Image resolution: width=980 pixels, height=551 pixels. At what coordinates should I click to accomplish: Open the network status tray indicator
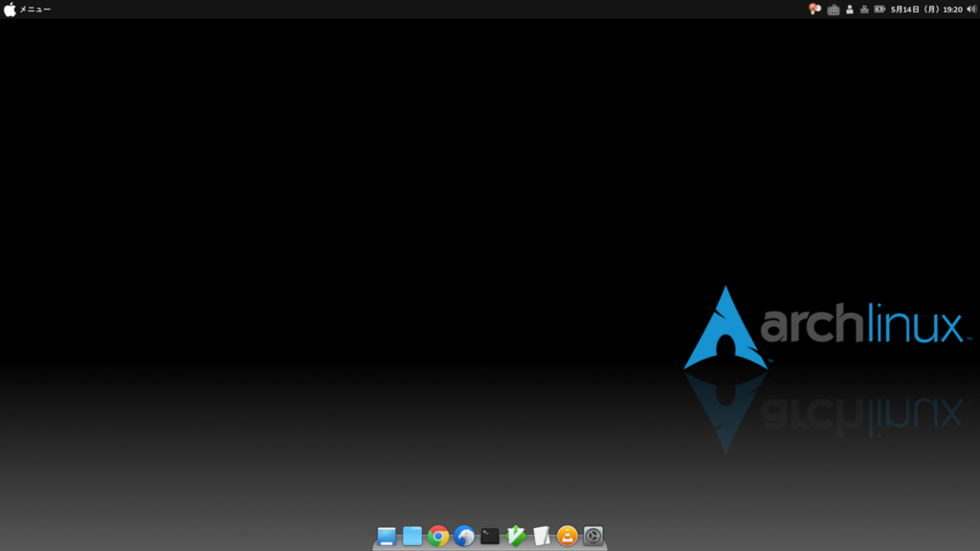(865, 9)
